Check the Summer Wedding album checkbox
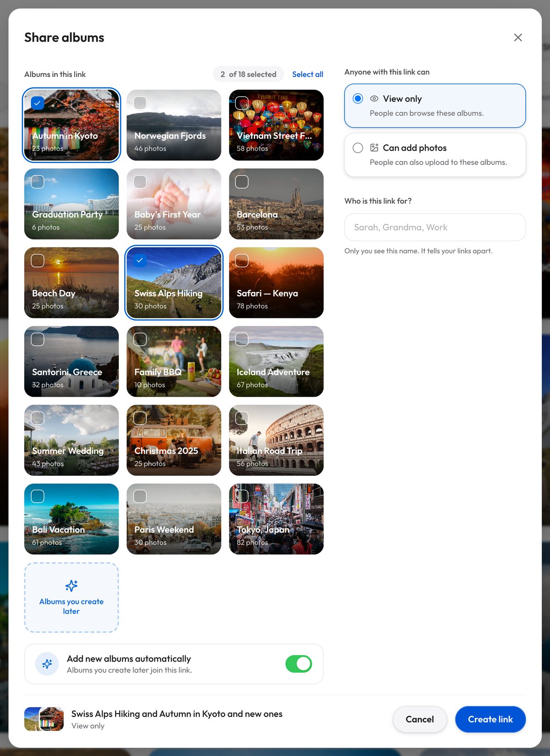The height and width of the screenshot is (756, 550). click(x=38, y=418)
